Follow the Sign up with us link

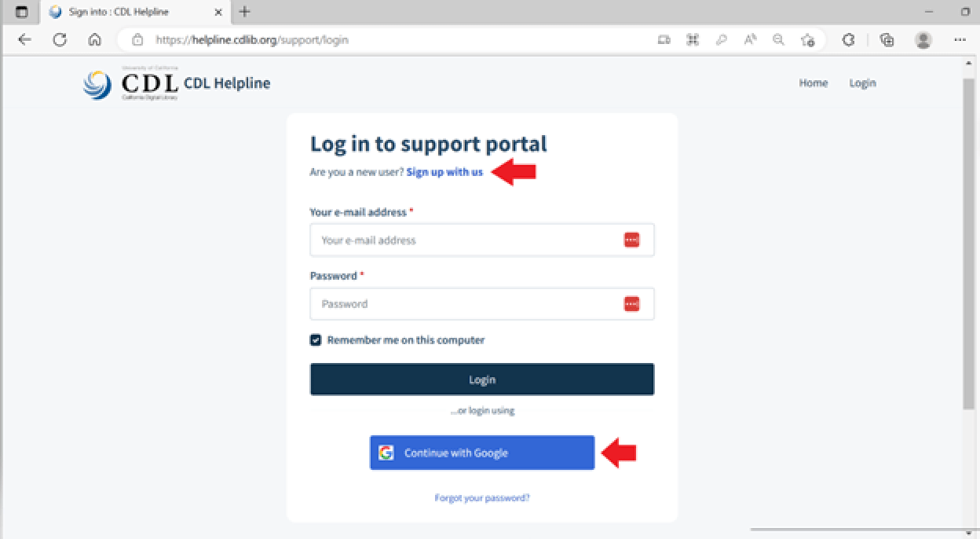(444, 172)
